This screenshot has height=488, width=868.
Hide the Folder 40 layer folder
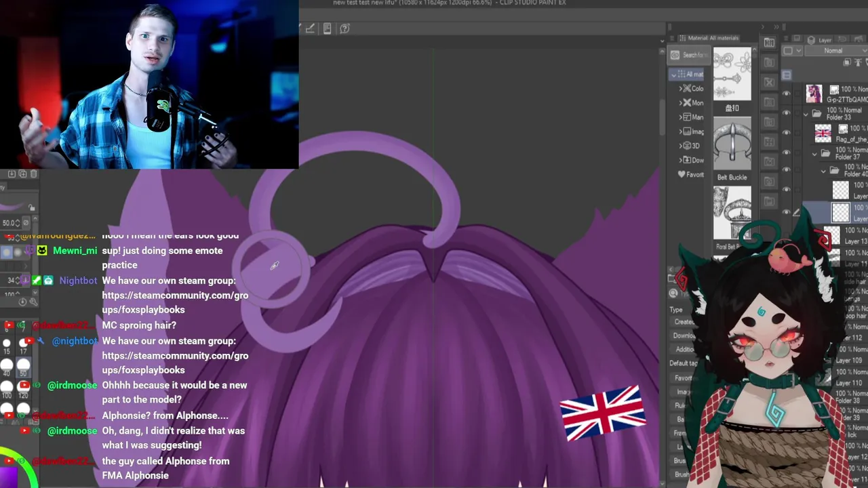coord(787,170)
